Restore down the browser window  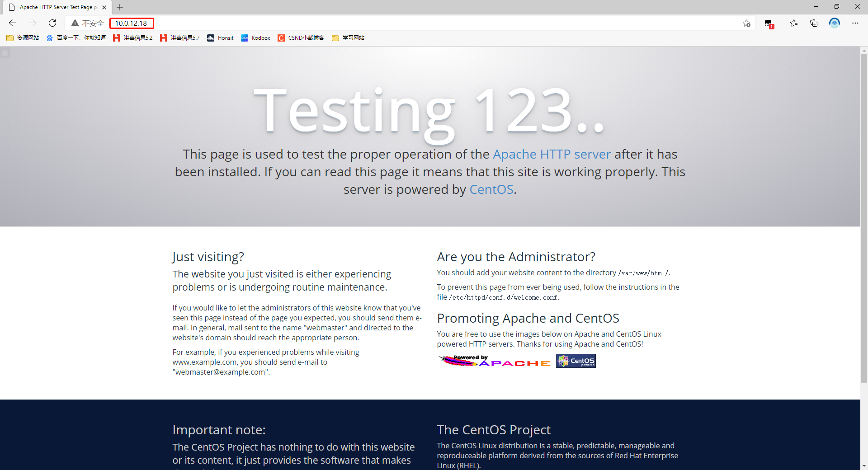click(837, 7)
